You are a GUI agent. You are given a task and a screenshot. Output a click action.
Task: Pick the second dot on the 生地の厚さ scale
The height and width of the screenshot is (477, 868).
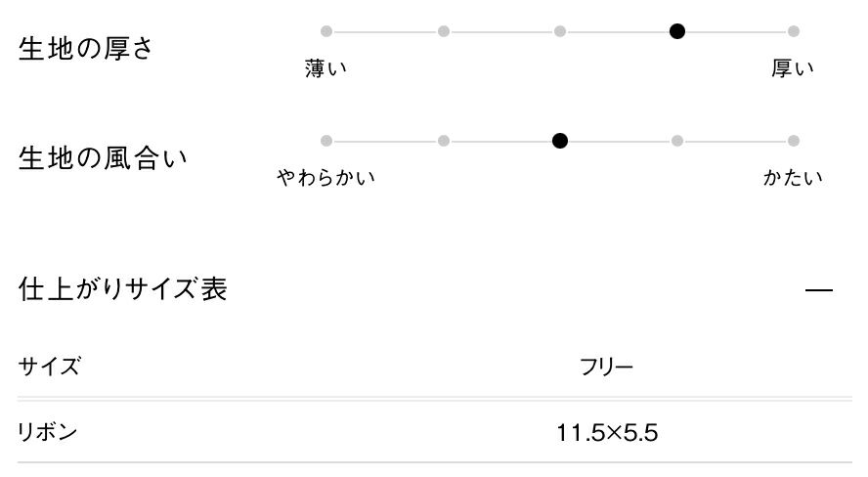[x=444, y=31]
